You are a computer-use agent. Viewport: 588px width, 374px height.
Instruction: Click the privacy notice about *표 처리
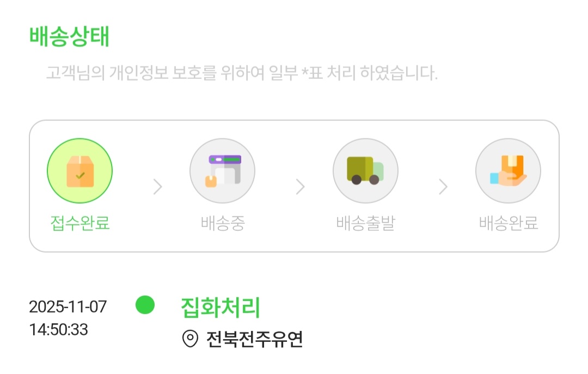[242, 73]
